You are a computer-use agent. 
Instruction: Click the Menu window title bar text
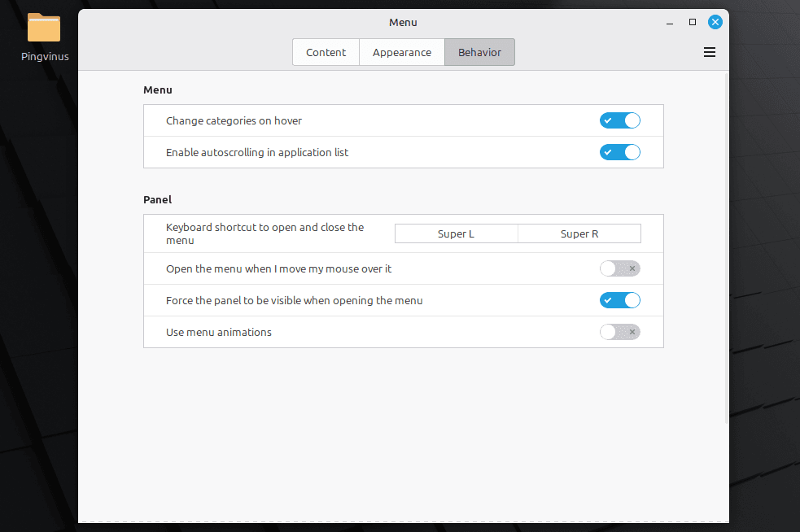pos(403,22)
